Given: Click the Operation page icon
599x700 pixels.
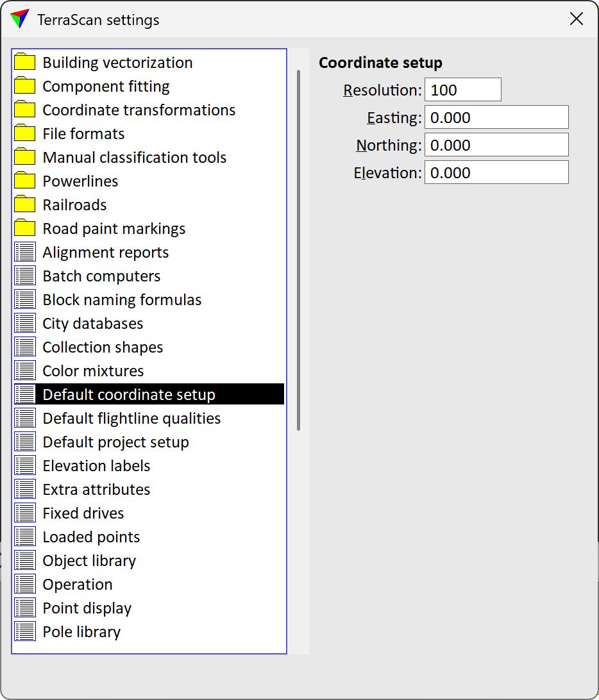Looking at the screenshot, I should click(x=25, y=584).
